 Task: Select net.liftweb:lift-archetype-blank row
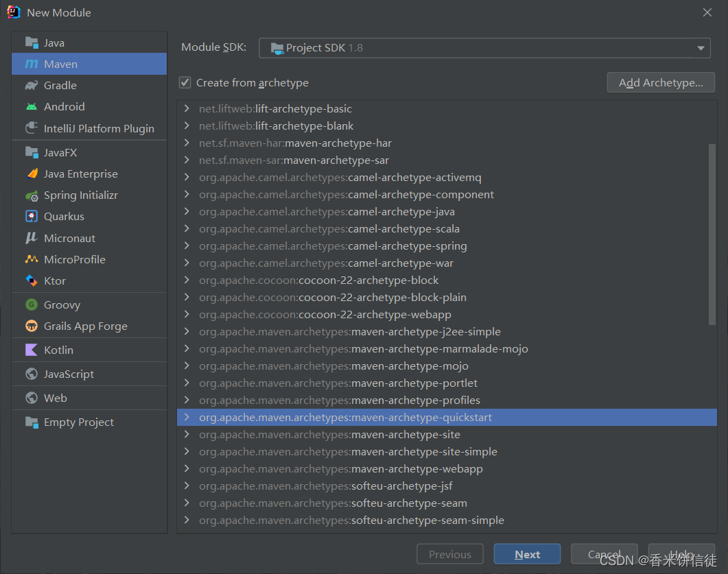pos(447,125)
